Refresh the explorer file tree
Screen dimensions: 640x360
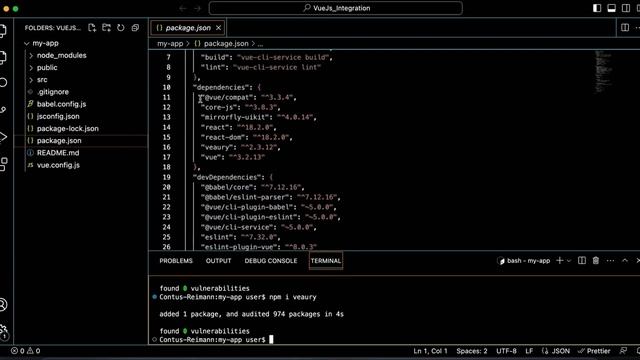click(x=121, y=28)
